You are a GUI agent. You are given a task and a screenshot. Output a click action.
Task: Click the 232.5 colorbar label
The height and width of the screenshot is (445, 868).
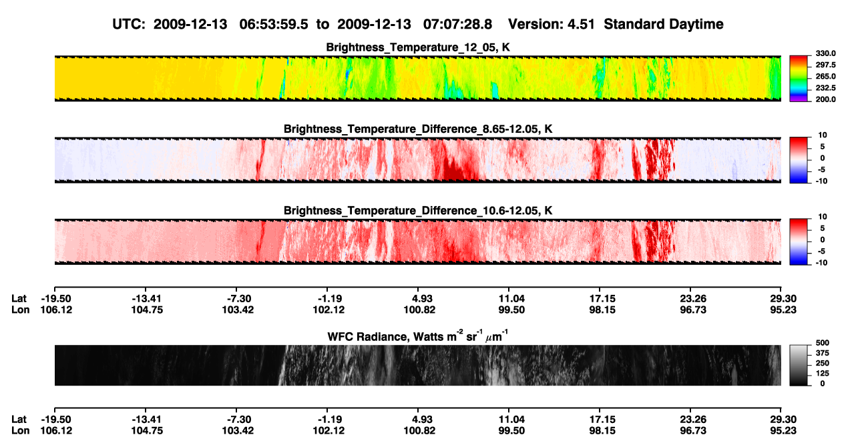(827, 87)
